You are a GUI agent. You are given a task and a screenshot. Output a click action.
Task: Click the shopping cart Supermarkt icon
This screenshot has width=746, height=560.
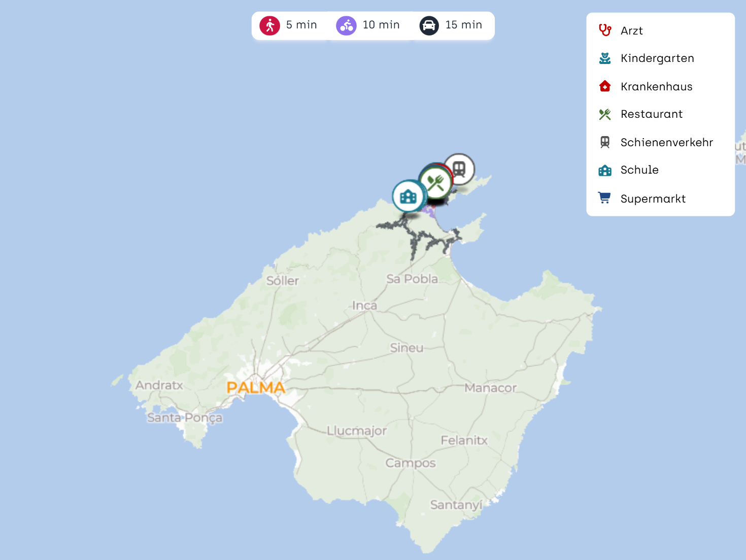(604, 198)
